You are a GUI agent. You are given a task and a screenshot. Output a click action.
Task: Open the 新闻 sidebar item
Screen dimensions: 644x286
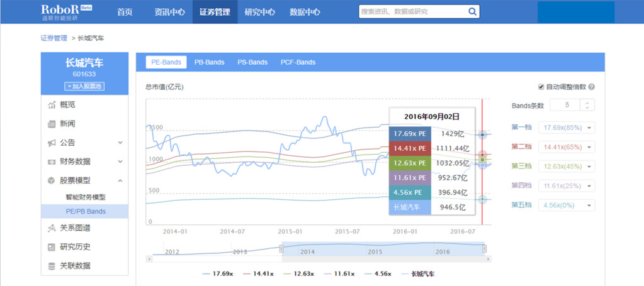pyautogui.click(x=84, y=124)
